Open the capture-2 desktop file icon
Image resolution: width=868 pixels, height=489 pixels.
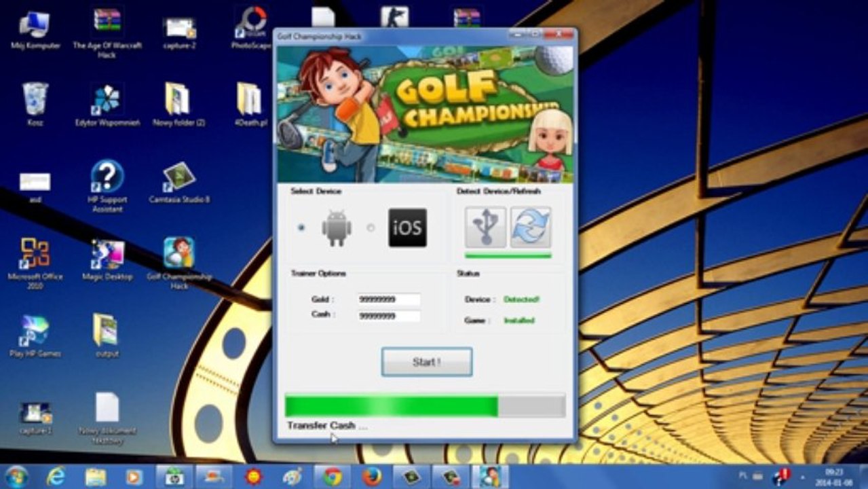[180, 32]
